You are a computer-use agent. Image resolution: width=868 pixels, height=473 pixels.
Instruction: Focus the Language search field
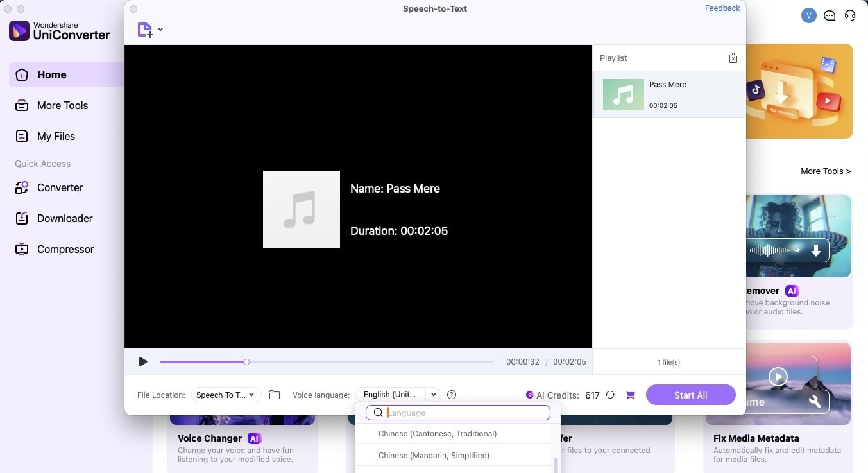(x=458, y=413)
